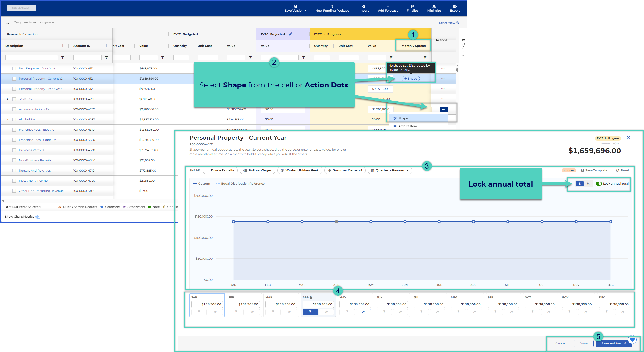Click the Import icon
Viewport: 644px width, 352px height.
click(364, 6)
